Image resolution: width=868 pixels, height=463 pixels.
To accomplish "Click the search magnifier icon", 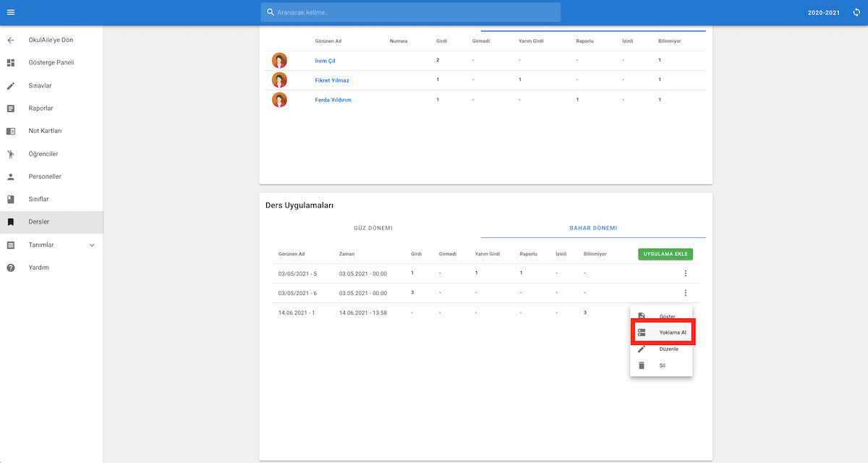I will coord(271,12).
